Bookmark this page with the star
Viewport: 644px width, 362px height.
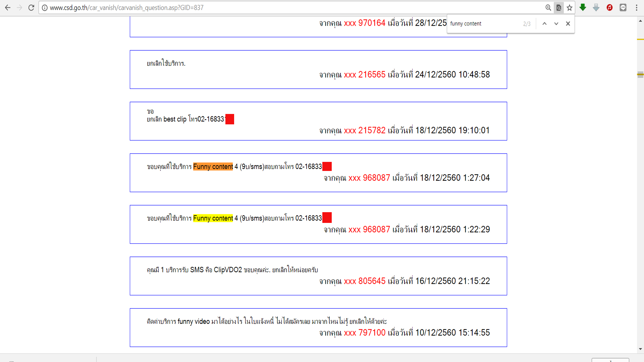(570, 8)
